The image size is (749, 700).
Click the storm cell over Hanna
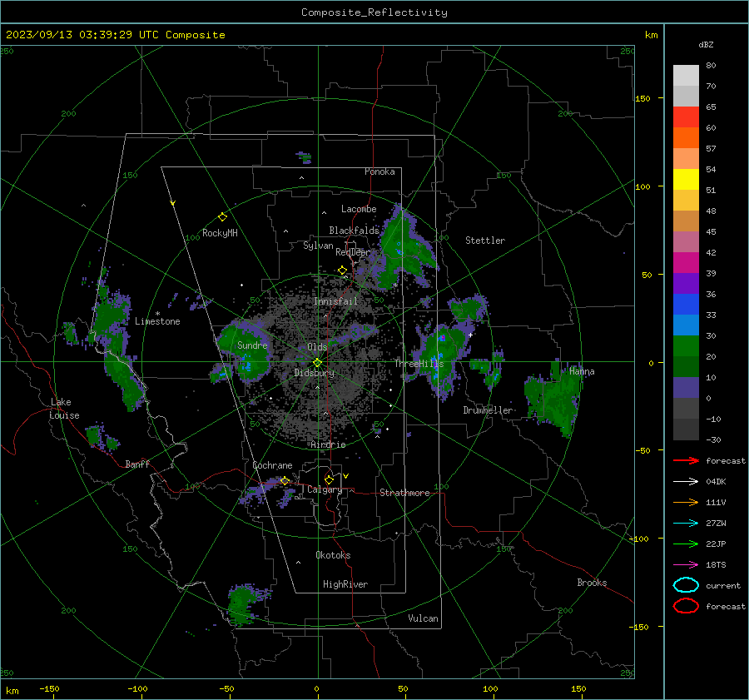click(554, 396)
